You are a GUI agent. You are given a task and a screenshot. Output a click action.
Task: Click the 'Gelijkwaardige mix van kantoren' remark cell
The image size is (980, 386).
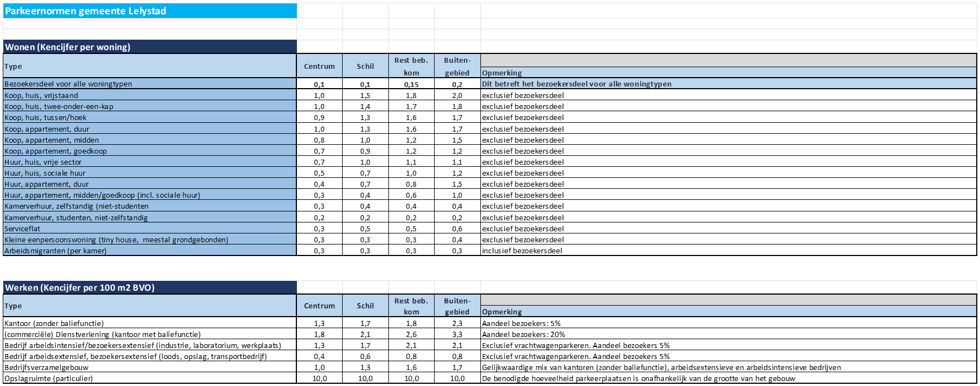[x=728, y=367]
